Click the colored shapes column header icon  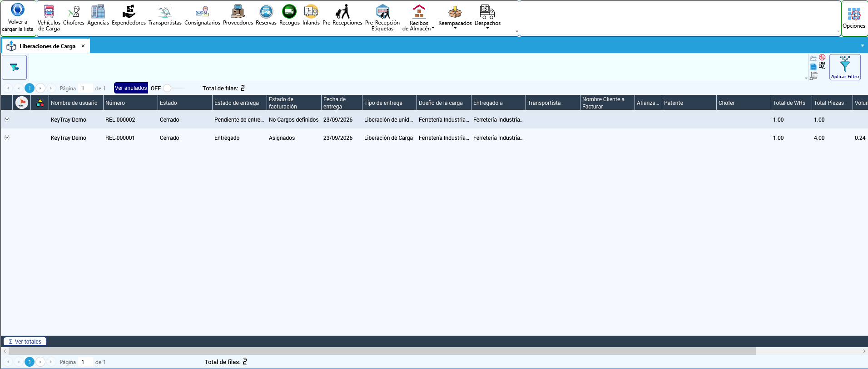[x=40, y=103]
